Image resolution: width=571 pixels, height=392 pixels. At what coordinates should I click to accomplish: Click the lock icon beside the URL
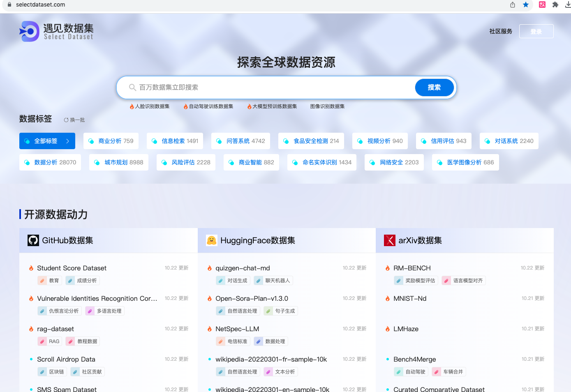(x=9, y=5)
